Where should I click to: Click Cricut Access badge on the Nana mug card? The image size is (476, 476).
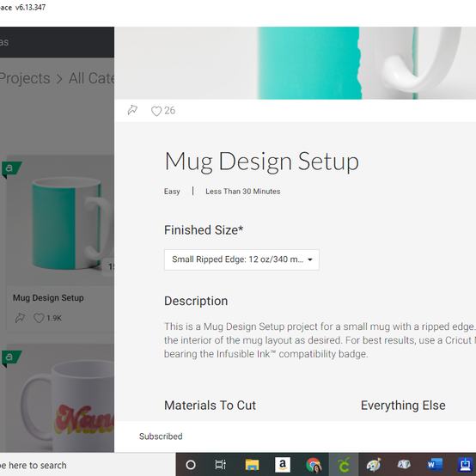(11, 358)
